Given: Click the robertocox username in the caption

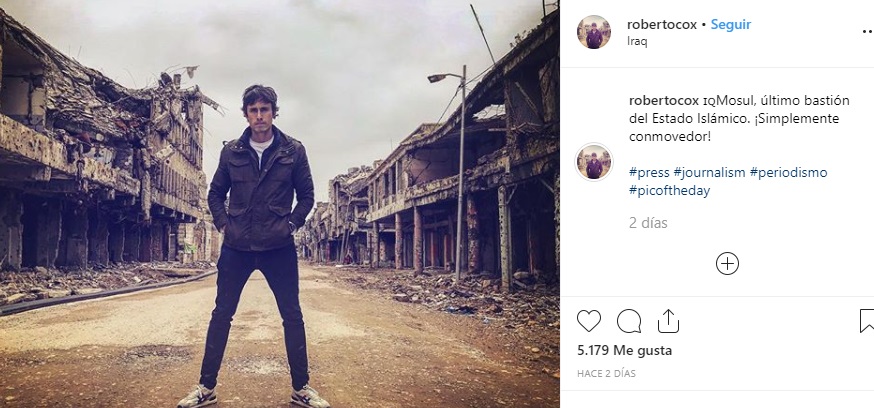Looking at the screenshot, I should click(664, 101).
